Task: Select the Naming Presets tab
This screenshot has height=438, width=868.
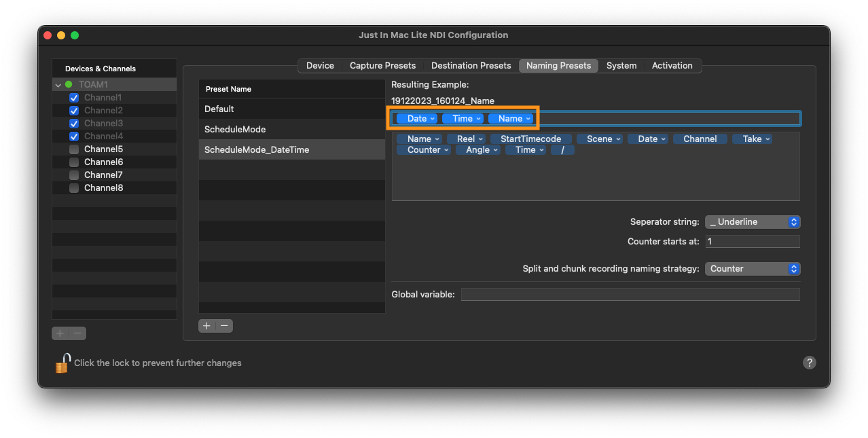Action: point(559,66)
